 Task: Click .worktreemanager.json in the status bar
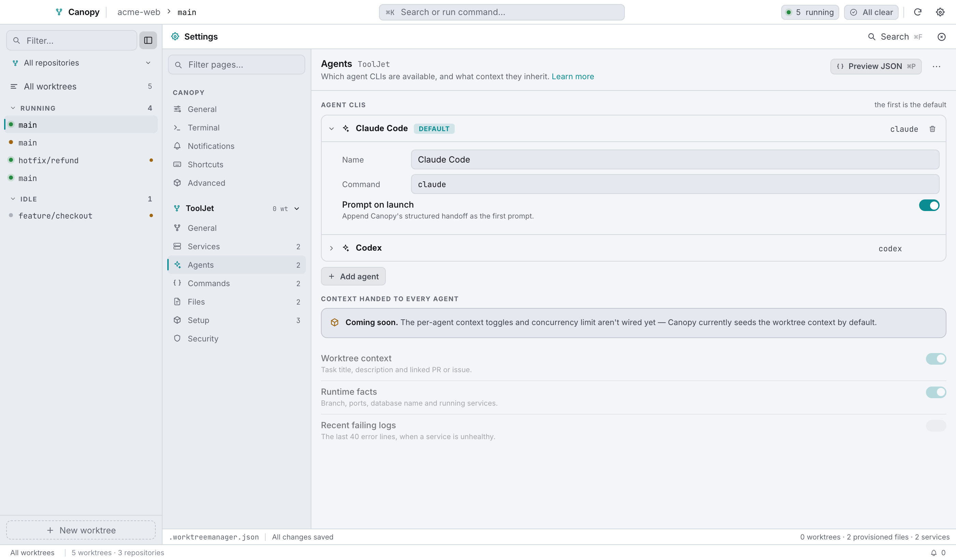click(x=214, y=537)
